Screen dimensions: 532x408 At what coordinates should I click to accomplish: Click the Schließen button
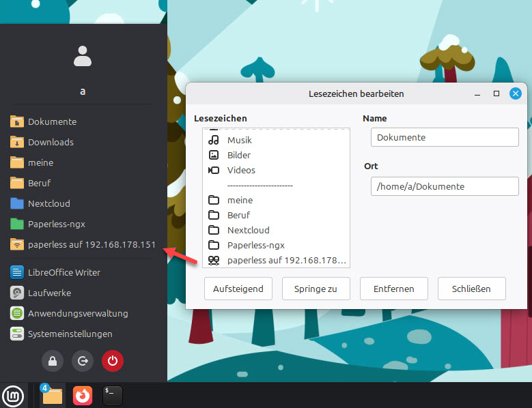[471, 289]
